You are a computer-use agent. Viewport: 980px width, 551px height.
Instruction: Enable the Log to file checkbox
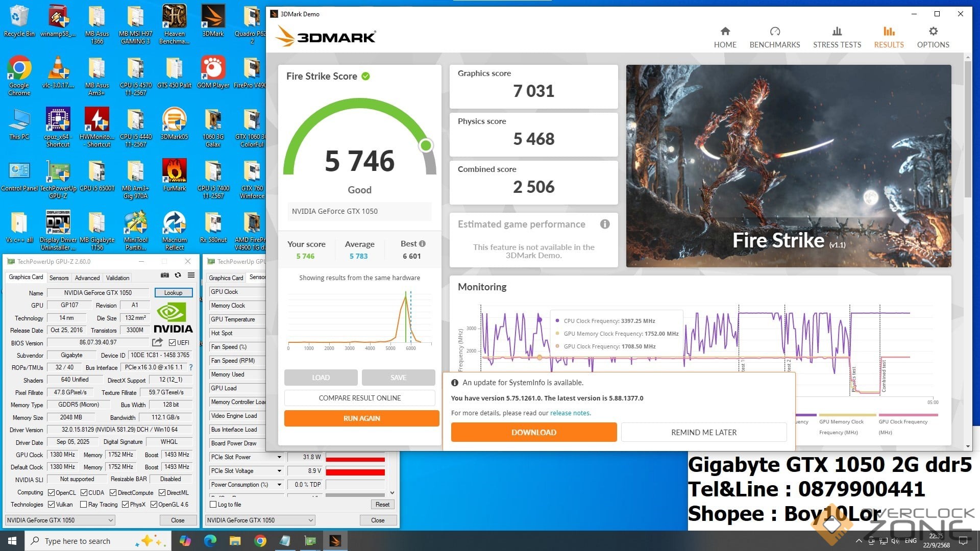(213, 505)
